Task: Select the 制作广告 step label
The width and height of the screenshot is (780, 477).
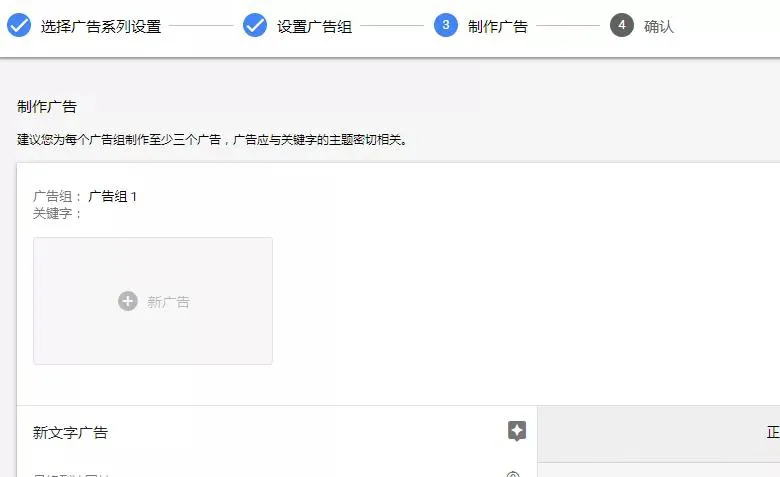Action: click(498, 26)
